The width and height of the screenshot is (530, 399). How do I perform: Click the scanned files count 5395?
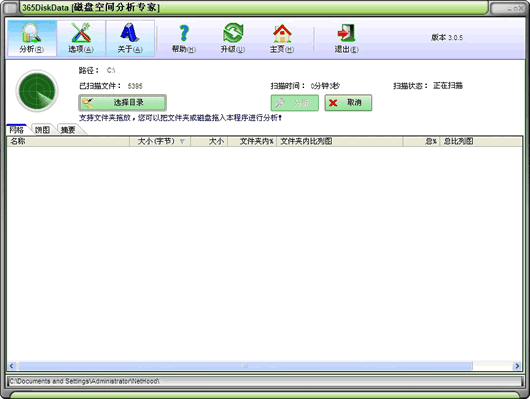pos(135,86)
